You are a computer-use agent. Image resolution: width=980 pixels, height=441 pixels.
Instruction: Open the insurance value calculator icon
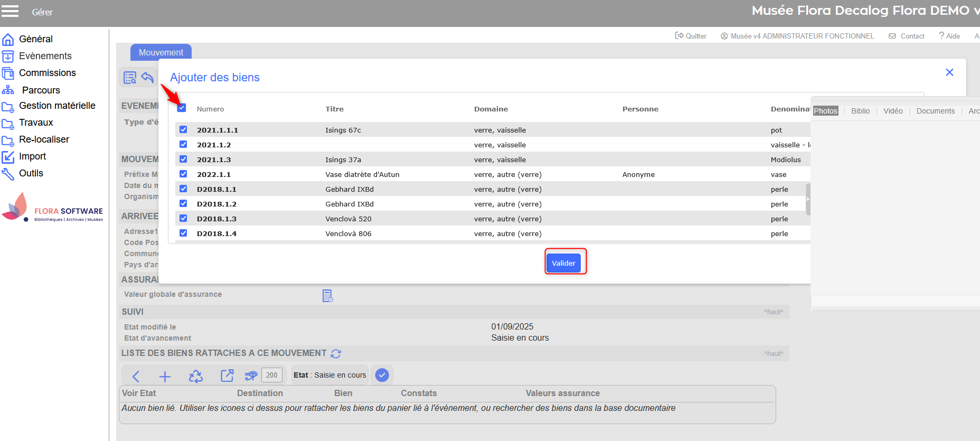coord(327,296)
